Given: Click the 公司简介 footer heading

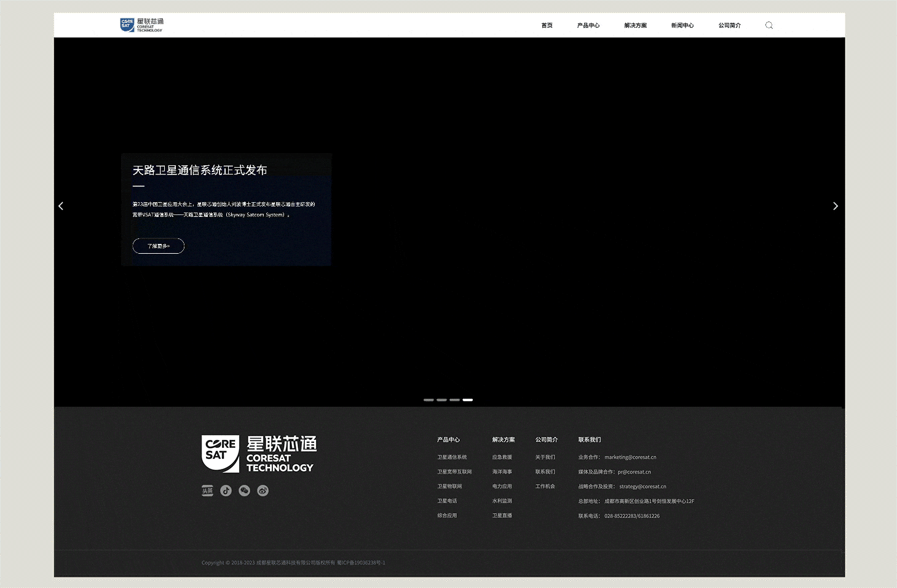Looking at the screenshot, I should click(x=547, y=440).
